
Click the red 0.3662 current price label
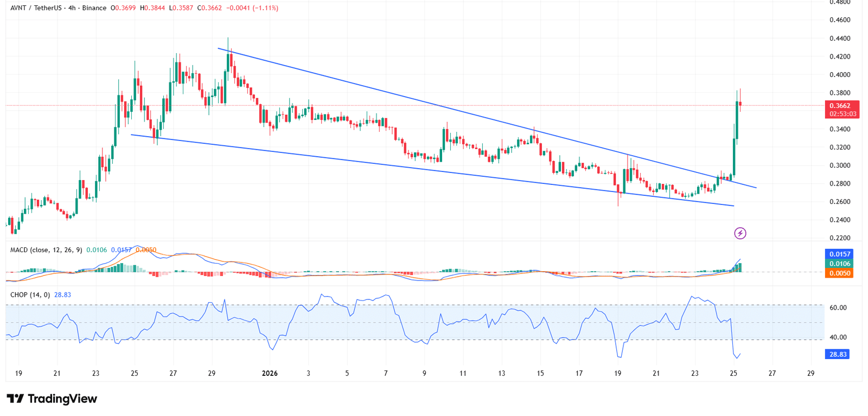[840, 106]
